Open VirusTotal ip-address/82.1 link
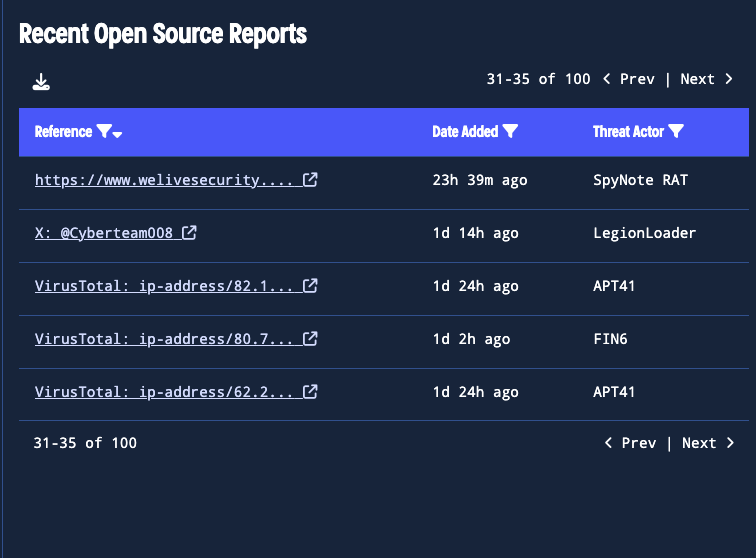The height and width of the screenshot is (558, 756). coord(164,286)
